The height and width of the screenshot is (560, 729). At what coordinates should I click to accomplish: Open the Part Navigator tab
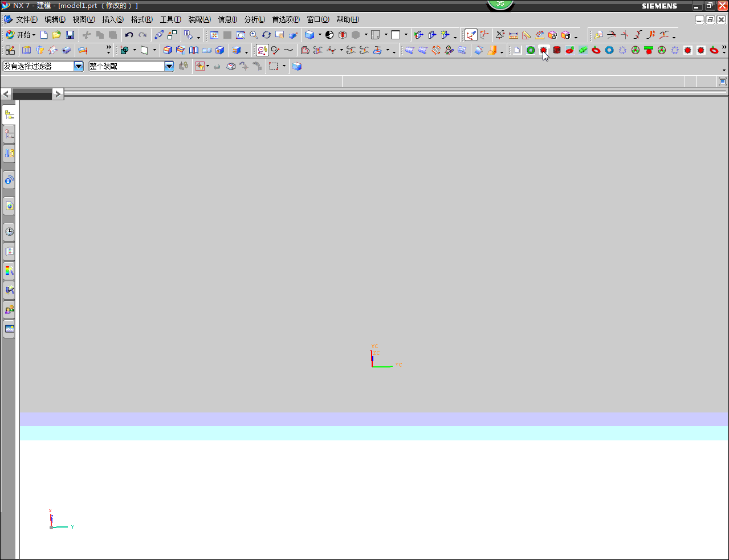coord(9,134)
